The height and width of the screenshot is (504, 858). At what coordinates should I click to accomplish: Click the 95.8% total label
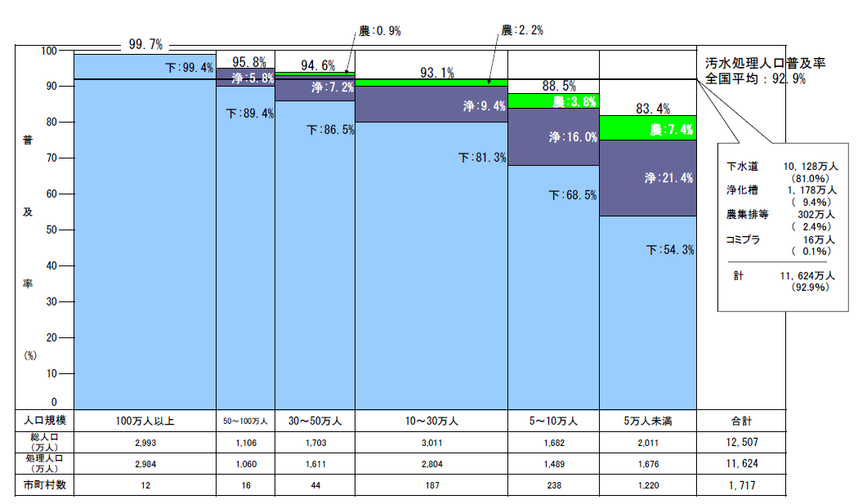[x=249, y=62]
